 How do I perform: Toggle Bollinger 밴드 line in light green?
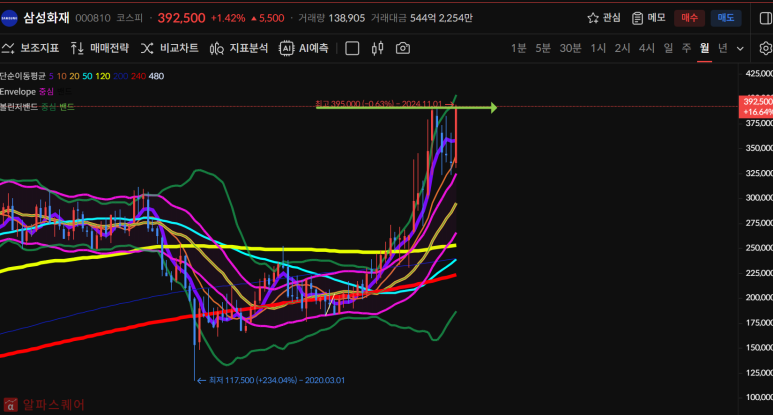click(x=67, y=107)
